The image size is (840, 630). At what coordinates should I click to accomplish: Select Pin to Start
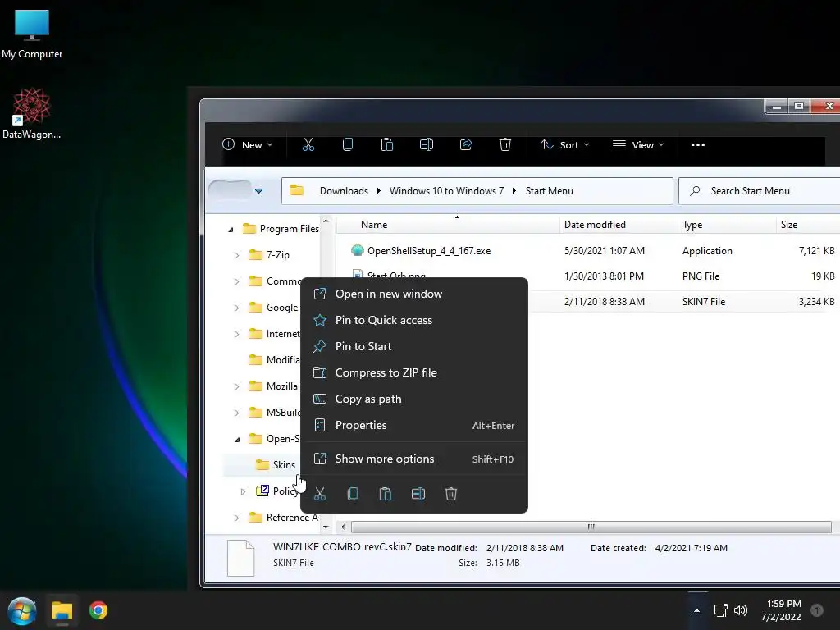point(414,346)
